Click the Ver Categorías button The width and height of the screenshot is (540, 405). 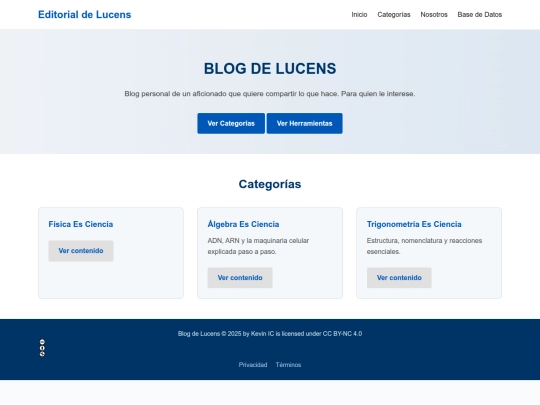(x=231, y=123)
